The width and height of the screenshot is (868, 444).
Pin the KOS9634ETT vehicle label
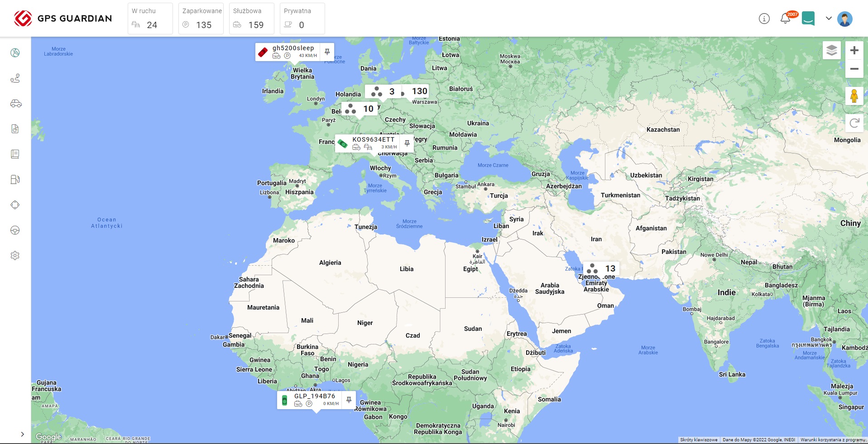[407, 143]
